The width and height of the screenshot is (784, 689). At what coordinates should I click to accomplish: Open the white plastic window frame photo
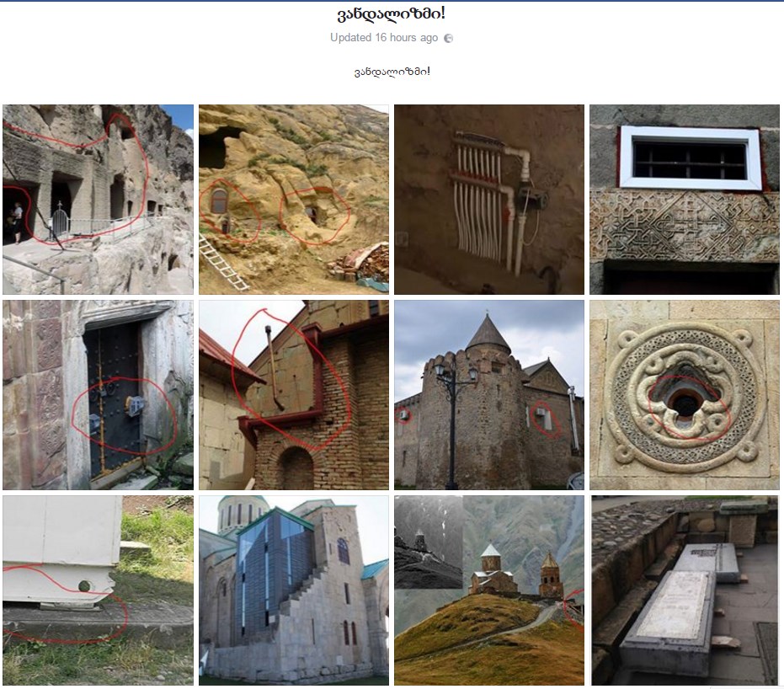[x=685, y=200]
